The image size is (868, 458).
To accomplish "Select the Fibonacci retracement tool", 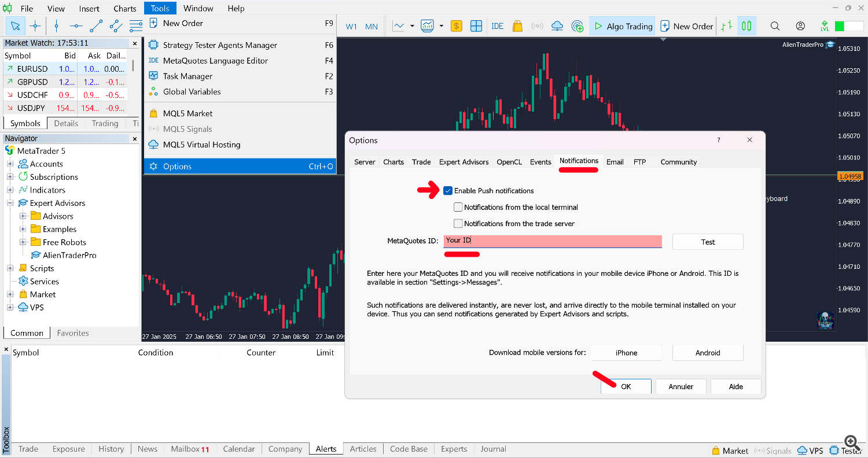I will pyautogui.click(x=136, y=26).
